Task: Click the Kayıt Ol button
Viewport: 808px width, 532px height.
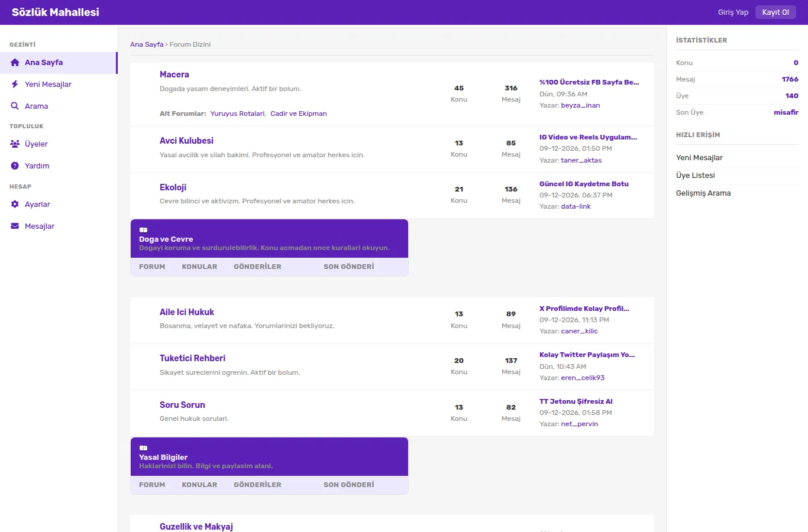Action: click(x=775, y=12)
